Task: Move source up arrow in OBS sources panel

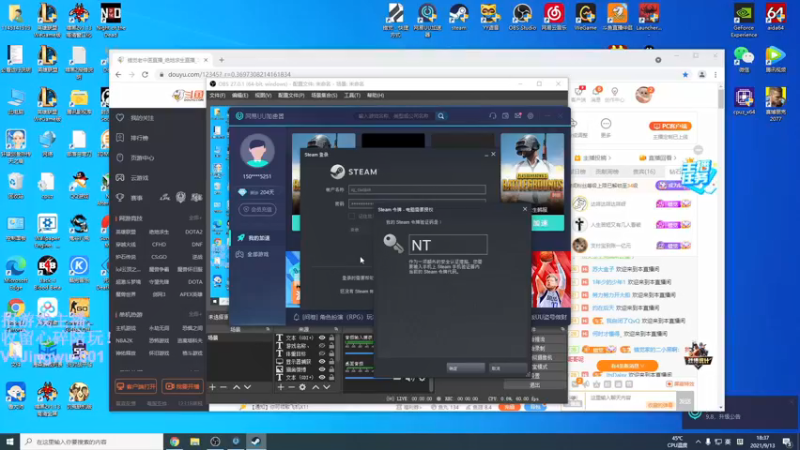Action: tap(315, 387)
